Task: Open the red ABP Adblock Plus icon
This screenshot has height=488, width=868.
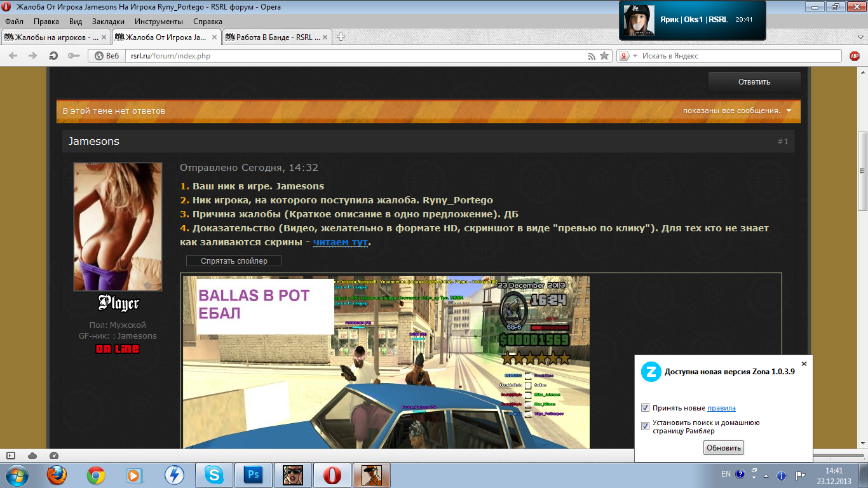Action: tap(855, 56)
